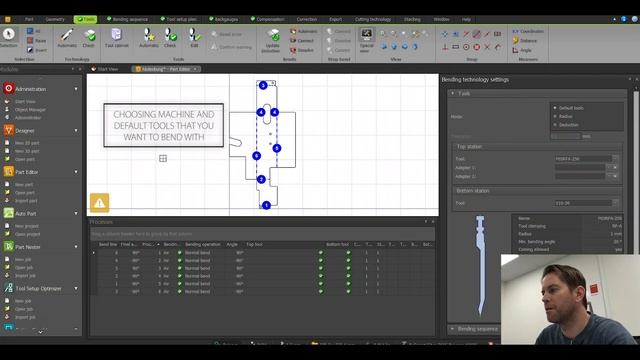Click bend marker number 2 on the part
Viewport: 640px width, 360px height.
pyautogui.click(x=262, y=179)
